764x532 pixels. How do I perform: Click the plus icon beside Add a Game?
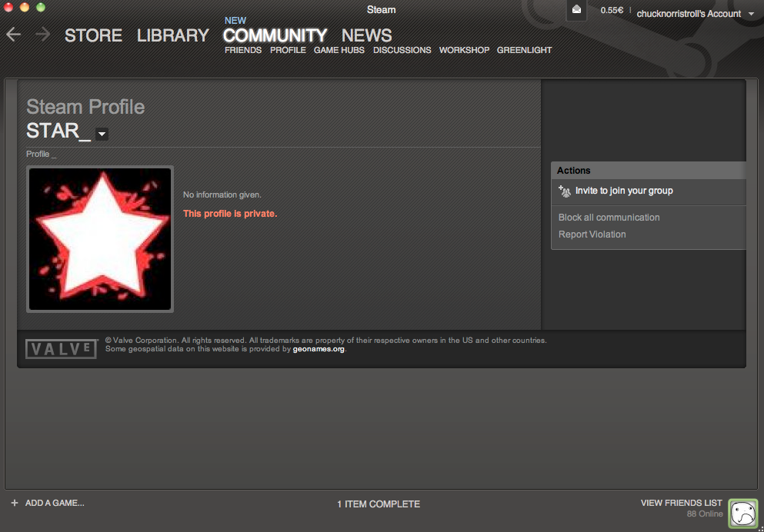pyautogui.click(x=15, y=503)
